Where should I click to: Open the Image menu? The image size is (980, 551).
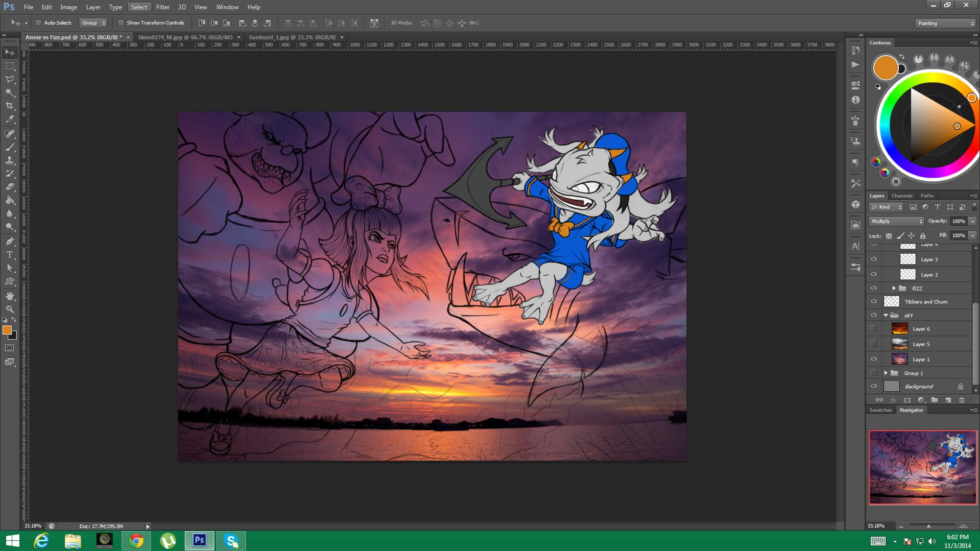(68, 7)
